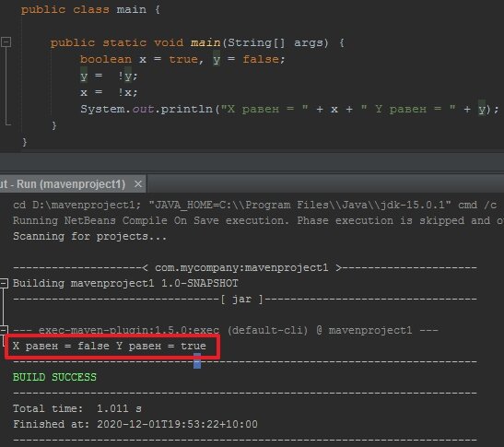Click the blue highlighted marker in output

coord(197,360)
